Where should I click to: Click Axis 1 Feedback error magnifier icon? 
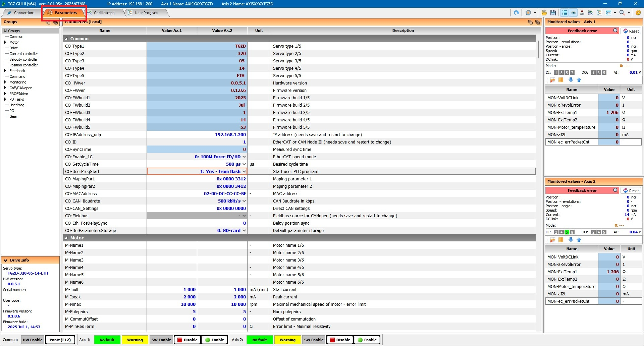(615, 31)
